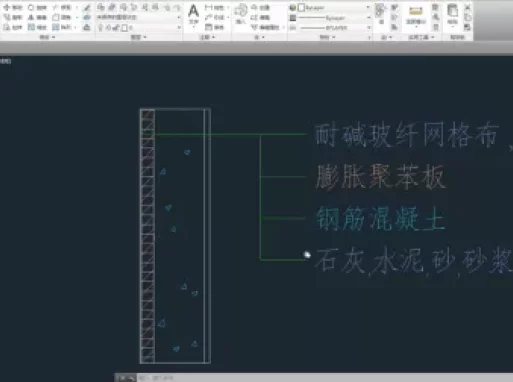513x382 pixels.
Task: Select the Mirror tool
Action: click(x=37, y=17)
